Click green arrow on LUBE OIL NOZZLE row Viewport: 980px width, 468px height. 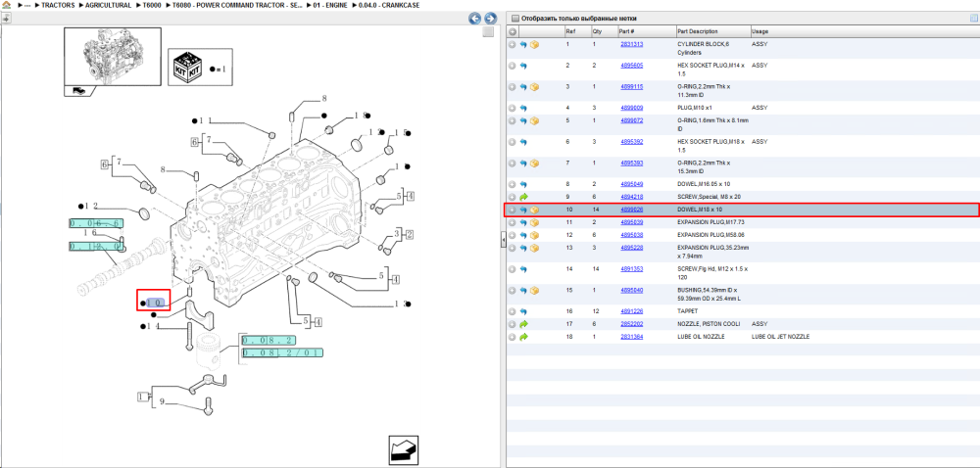(x=523, y=337)
